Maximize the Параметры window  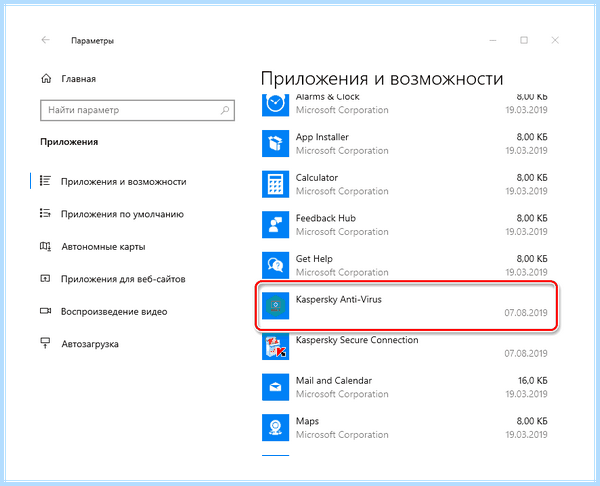pos(524,40)
